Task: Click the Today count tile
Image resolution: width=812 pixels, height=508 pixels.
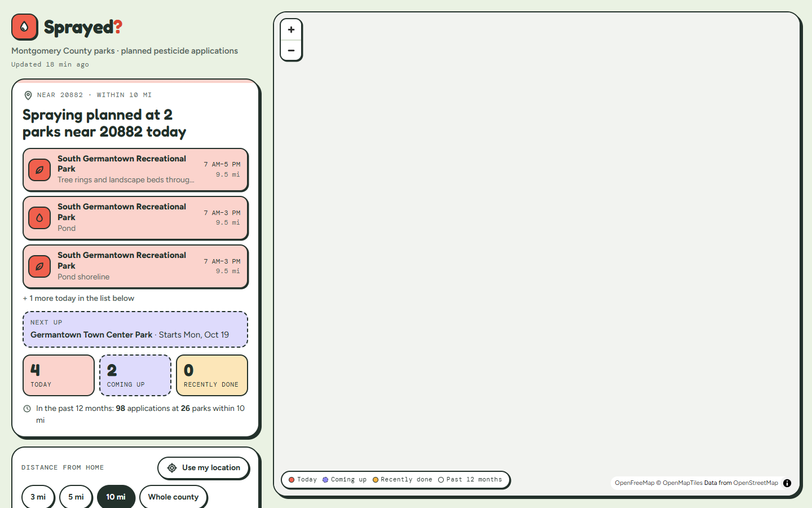Action: (x=59, y=375)
